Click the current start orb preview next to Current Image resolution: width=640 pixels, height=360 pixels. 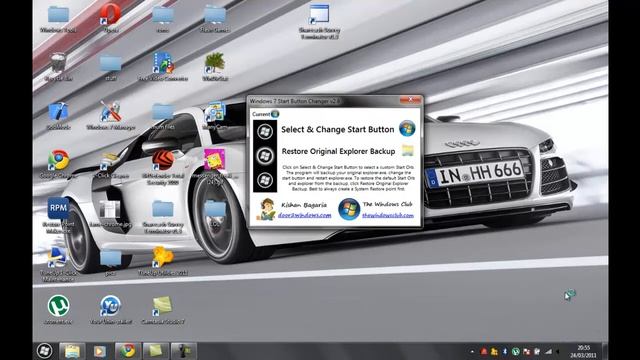(275, 114)
